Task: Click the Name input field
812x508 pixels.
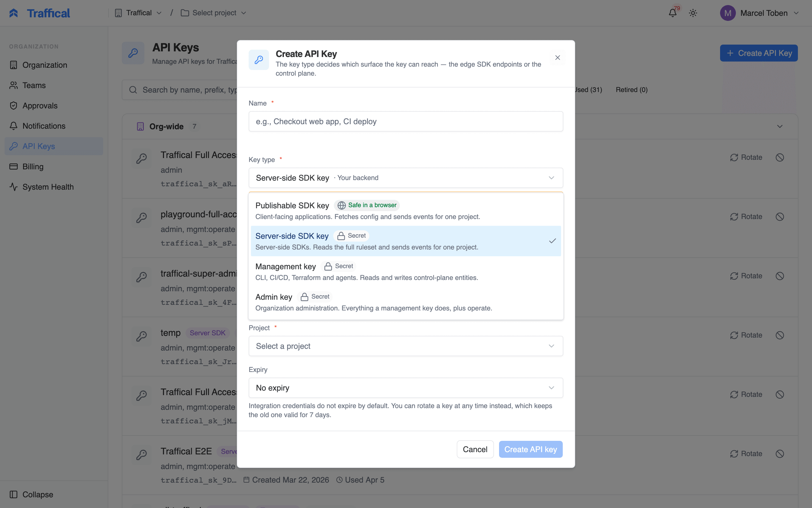Action: point(406,121)
